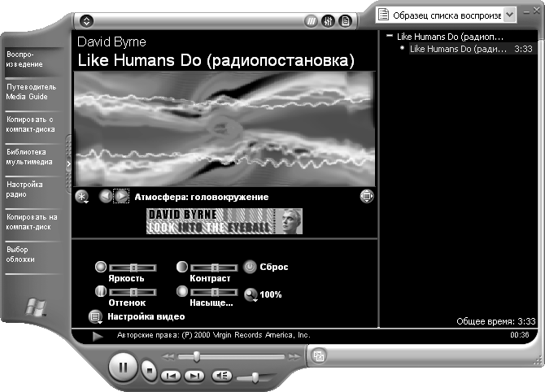Viewport: 545px width, 392px height.
Task: Click the playback seek slider
Action: click(231, 356)
